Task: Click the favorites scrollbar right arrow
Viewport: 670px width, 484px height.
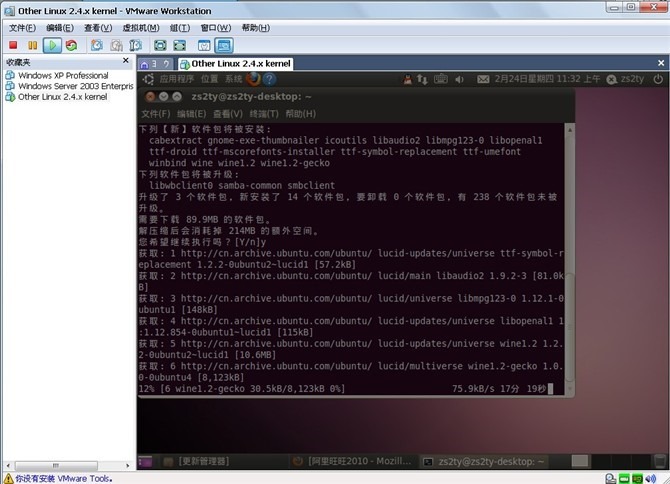Action: tap(127, 466)
